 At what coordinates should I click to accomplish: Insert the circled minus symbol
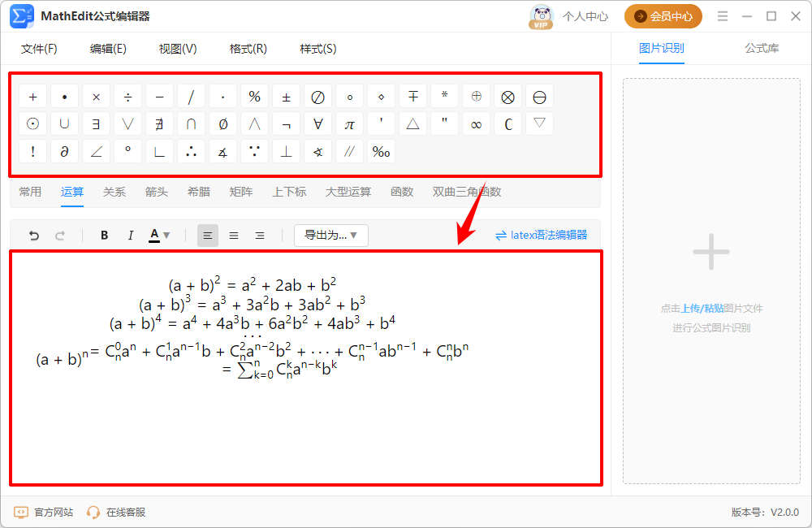click(540, 97)
